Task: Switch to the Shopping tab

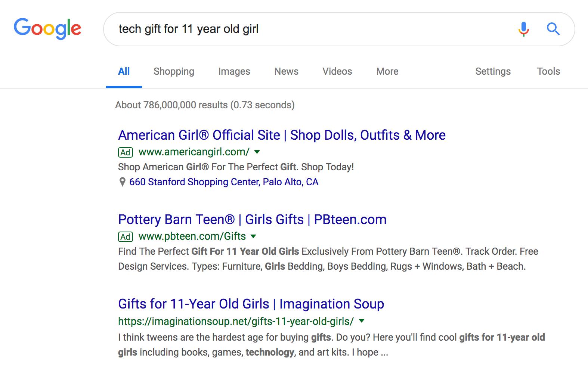Action: 174,71
